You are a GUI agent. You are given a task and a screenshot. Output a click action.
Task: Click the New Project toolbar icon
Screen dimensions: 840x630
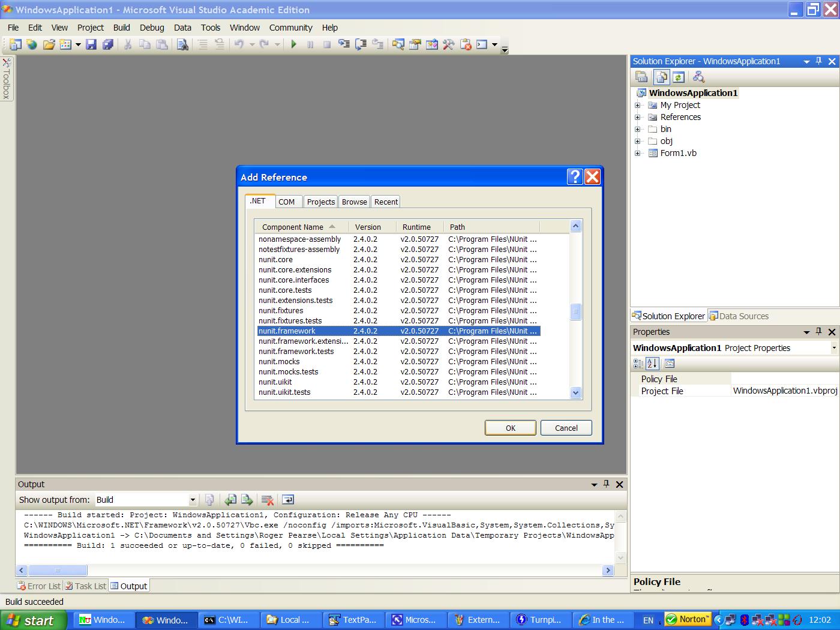(15, 44)
